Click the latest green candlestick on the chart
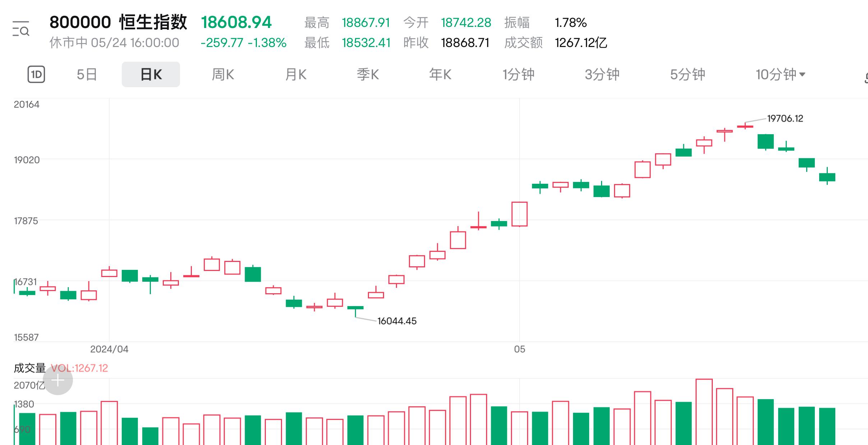868x445 pixels. 827,177
